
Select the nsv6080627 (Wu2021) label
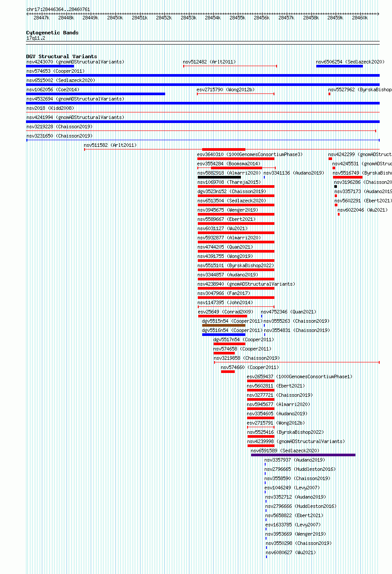(291, 552)
